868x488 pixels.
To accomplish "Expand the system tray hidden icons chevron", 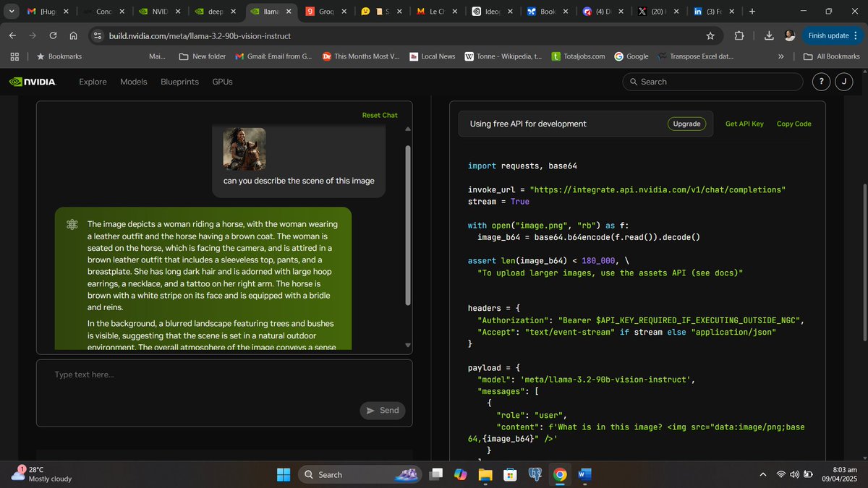I will coord(763,474).
